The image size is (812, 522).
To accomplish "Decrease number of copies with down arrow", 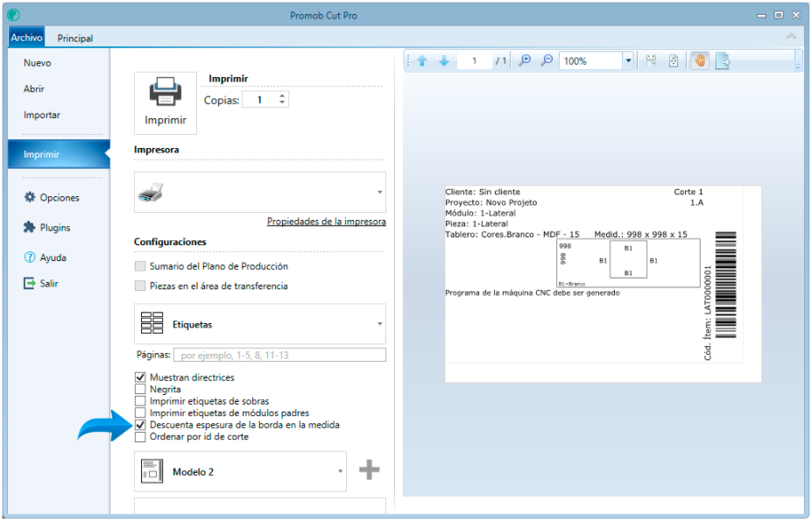I will [x=282, y=102].
